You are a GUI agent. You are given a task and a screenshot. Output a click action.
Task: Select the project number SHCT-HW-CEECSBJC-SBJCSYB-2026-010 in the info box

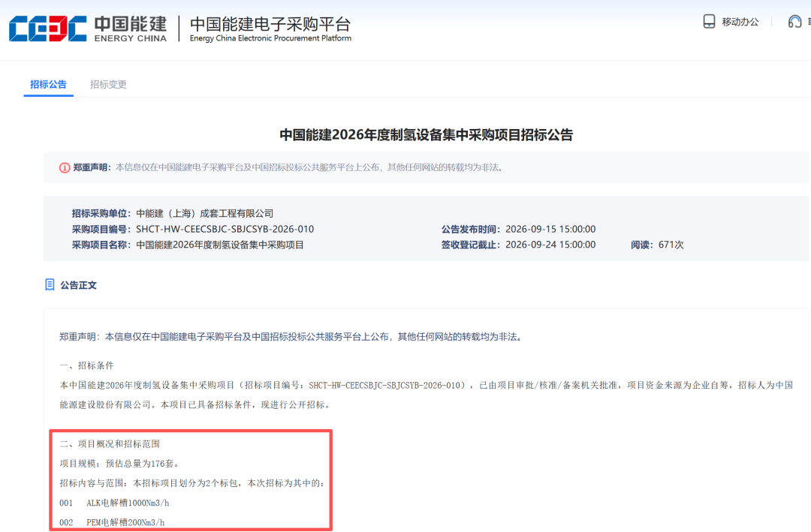(225, 229)
